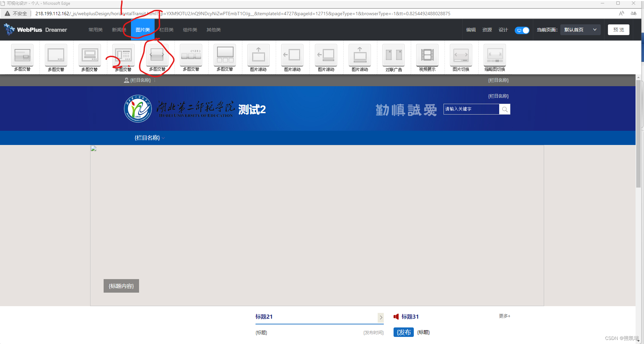Switch to the 常用类 category tab
644x344 pixels.
[x=95, y=30]
